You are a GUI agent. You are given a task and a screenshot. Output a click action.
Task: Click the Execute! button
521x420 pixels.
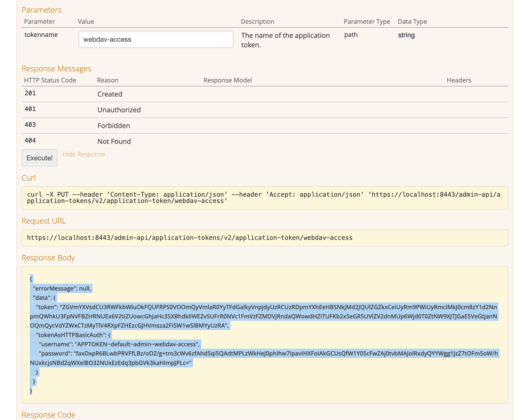click(x=39, y=158)
